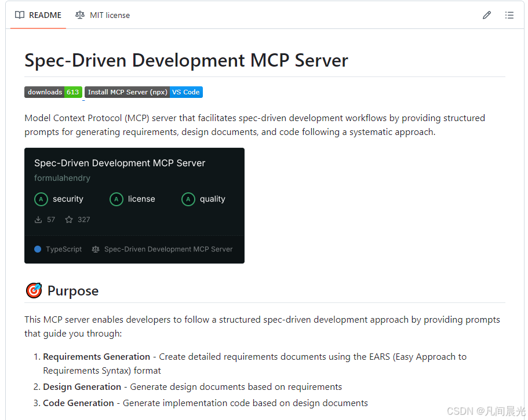The height and width of the screenshot is (420, 528).
Task: Click the download count icon showing 57
Action: (38, 220)
